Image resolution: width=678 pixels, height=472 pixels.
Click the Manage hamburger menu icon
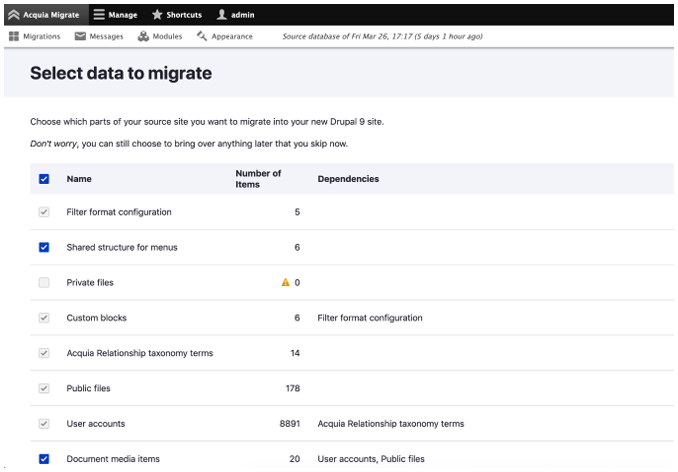click(x=99, y=15)
